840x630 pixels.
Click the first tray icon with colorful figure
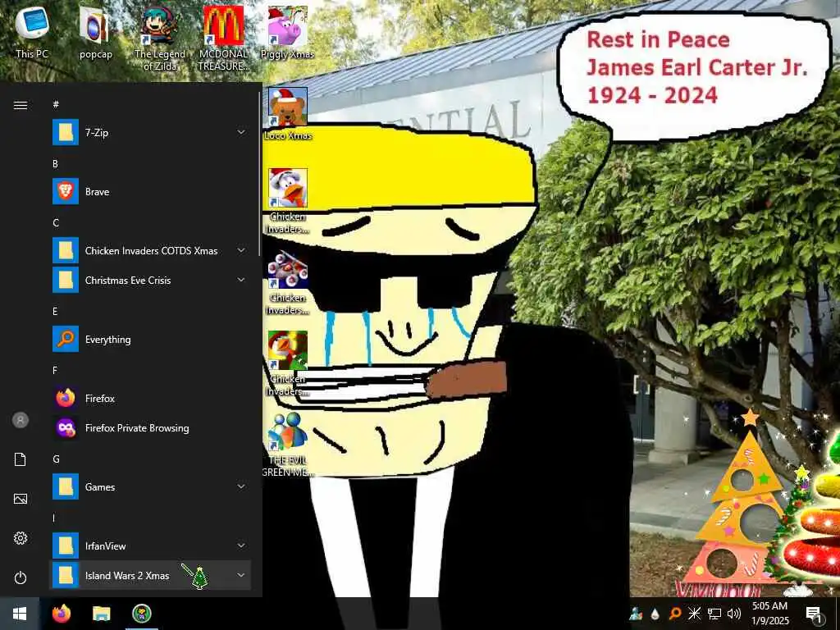pyautogui.click(x=636, y=614)
